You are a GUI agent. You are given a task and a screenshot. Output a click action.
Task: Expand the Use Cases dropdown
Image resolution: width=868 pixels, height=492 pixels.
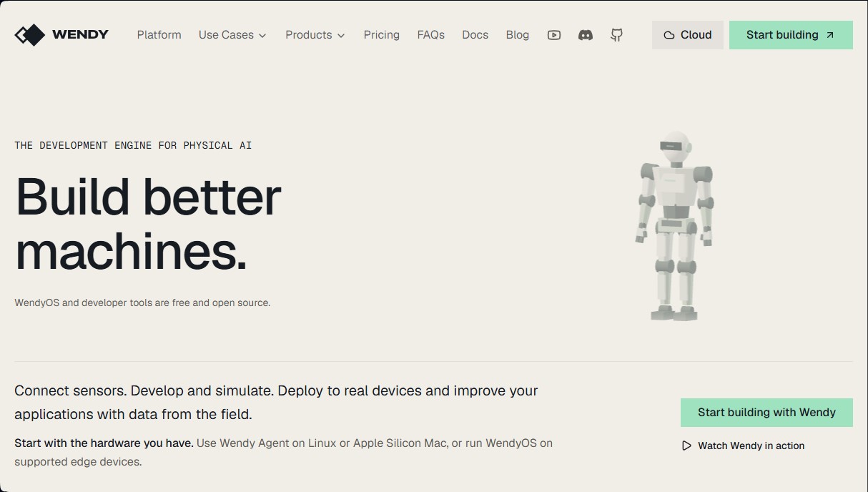[x=232, y=35]
